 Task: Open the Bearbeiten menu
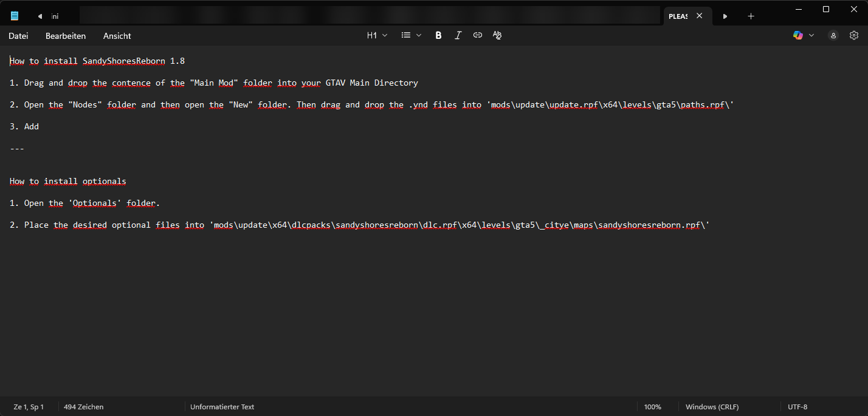coord(66,36)
